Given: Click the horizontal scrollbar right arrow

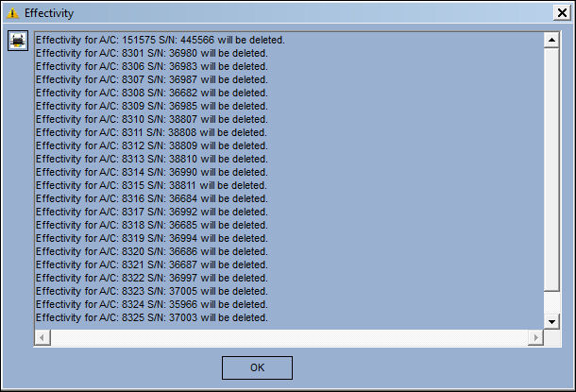Looking at the screenshot, I should (535, 337).
